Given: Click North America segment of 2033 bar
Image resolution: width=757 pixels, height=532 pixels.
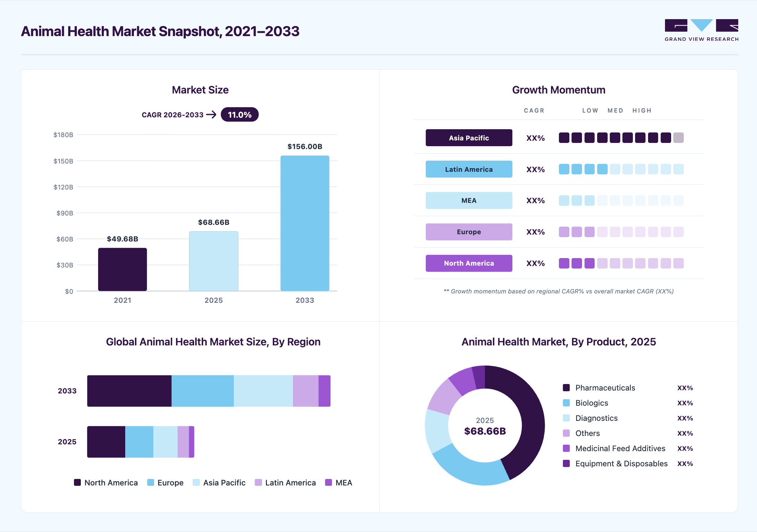Looking at the screenshot, I should tap(129, 391).
